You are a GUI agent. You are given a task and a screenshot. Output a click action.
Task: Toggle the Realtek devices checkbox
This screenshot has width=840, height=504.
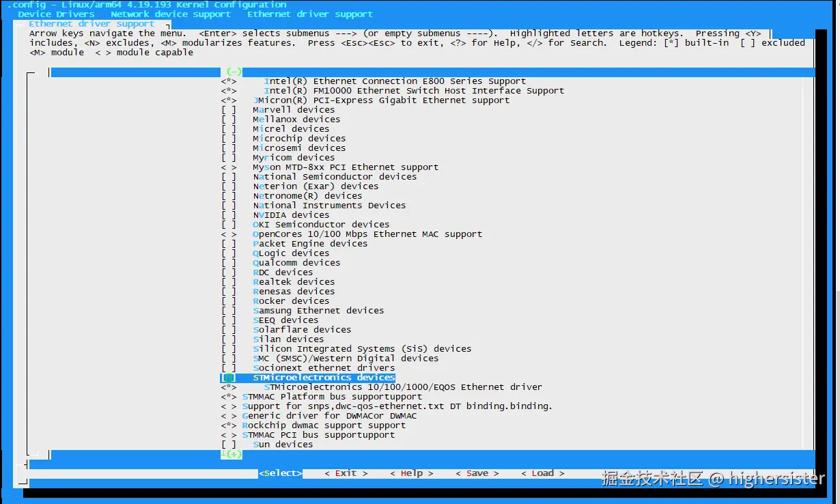click(229, 281)
